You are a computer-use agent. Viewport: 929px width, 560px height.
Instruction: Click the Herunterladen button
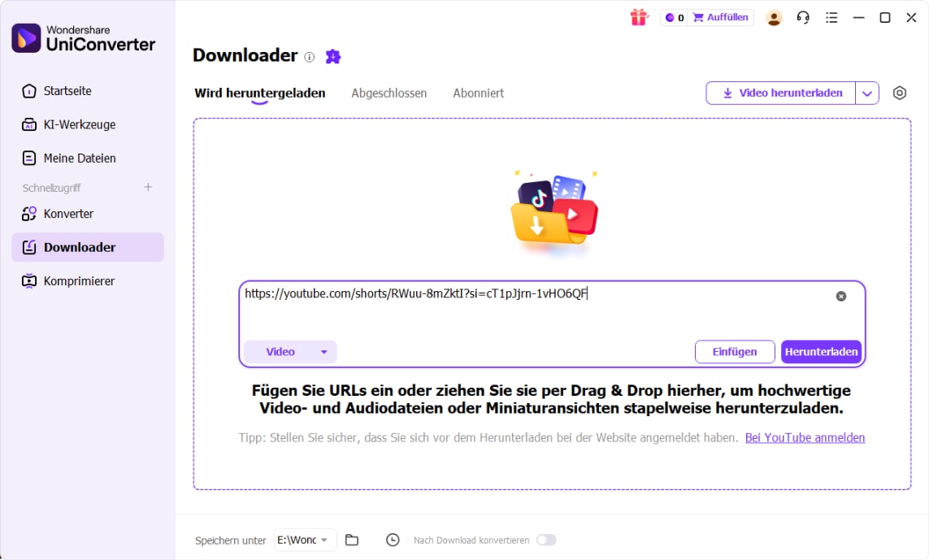[x=821, y=351]
